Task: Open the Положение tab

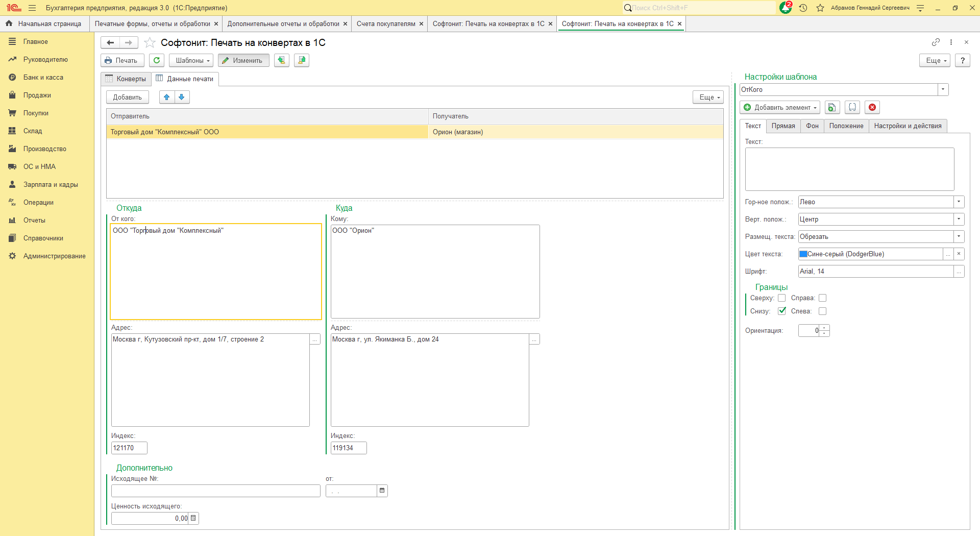Action: (x=846, y=126)
